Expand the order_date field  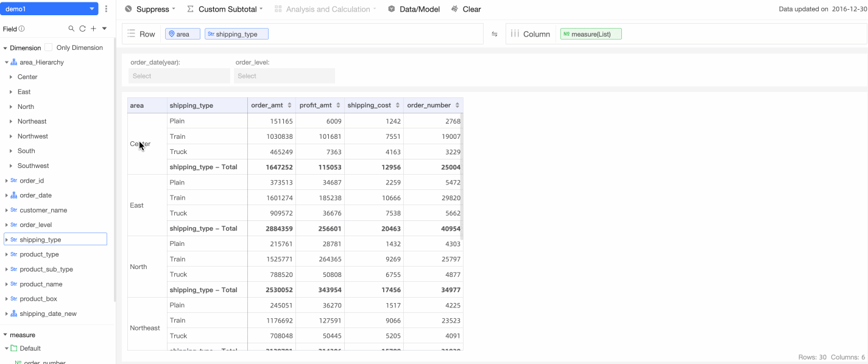[x=7, y=195]
